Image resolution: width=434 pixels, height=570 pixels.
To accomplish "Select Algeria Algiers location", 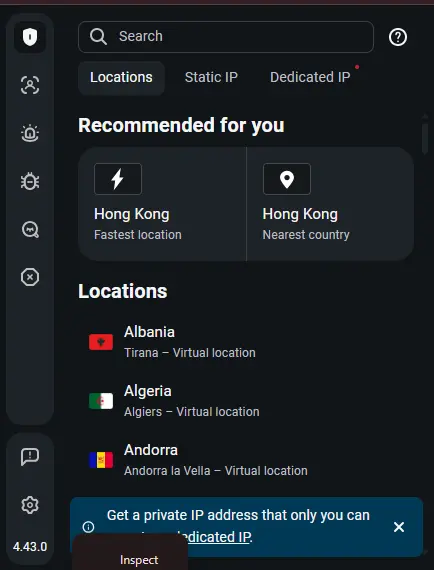I will click(247, 401).
